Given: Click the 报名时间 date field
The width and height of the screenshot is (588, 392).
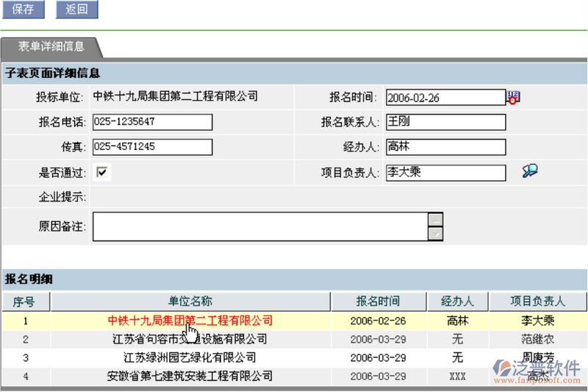Looking at the screenshot, I should pos(445,97).
